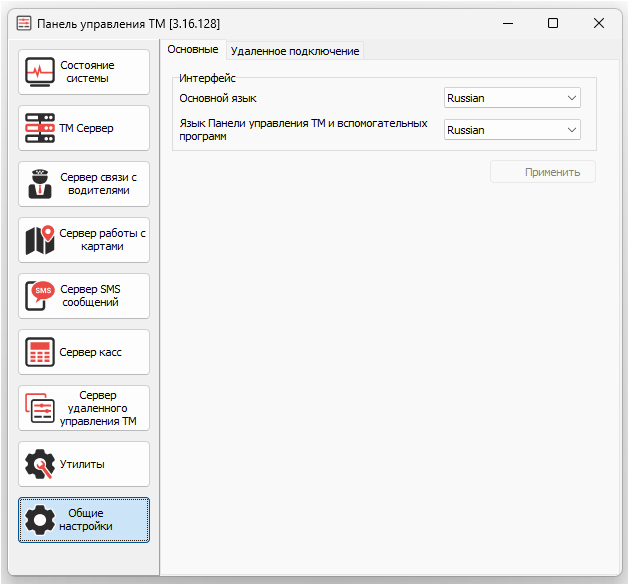Click the window title Панель управления ТМ
629x585 pixels.
(x=128, y=24)
